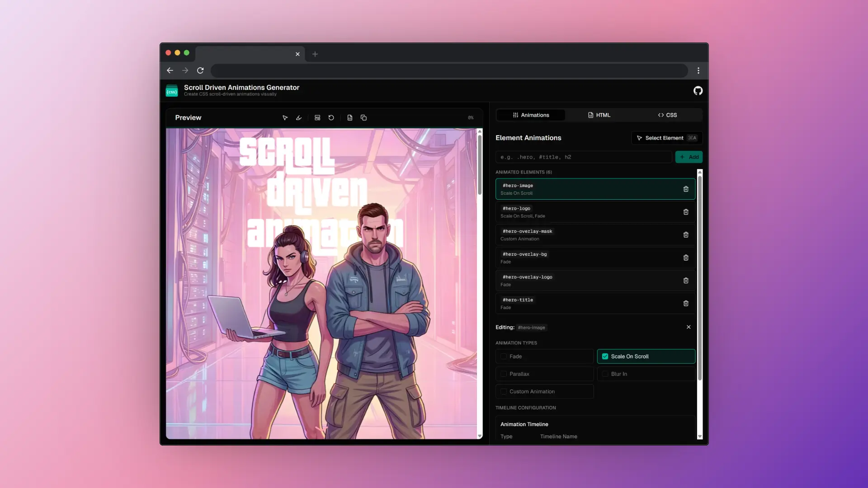Image resolution: width=868 pixels, height=488 pixels.
Task: Check the Parallax animation type
Action: tap(504, 374)
